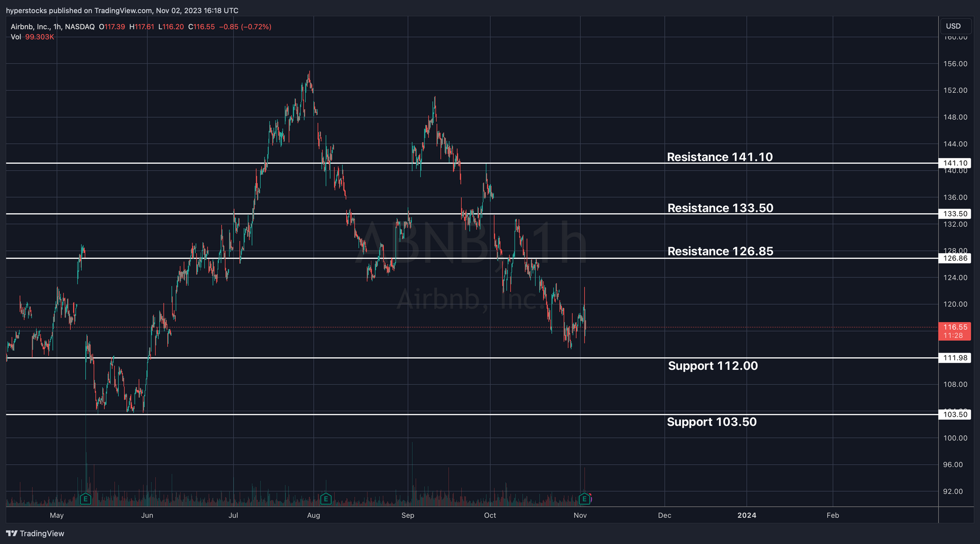
Task: Click the Vol indicator label
Action: pyautogui.click(x=16, y=37)
